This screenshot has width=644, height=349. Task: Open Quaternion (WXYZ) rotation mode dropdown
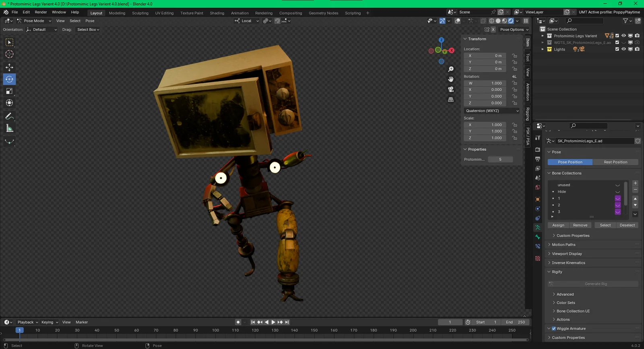point(492,111)
